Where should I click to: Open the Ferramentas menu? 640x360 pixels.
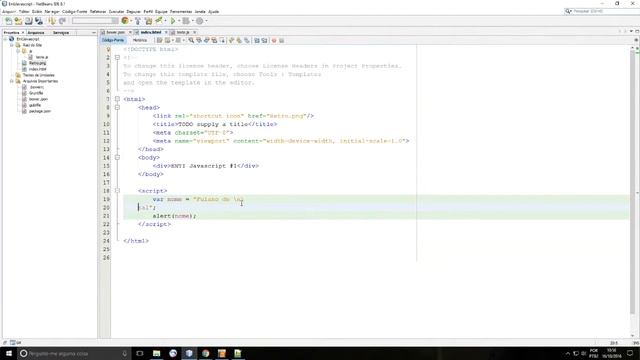pos(181,11)
